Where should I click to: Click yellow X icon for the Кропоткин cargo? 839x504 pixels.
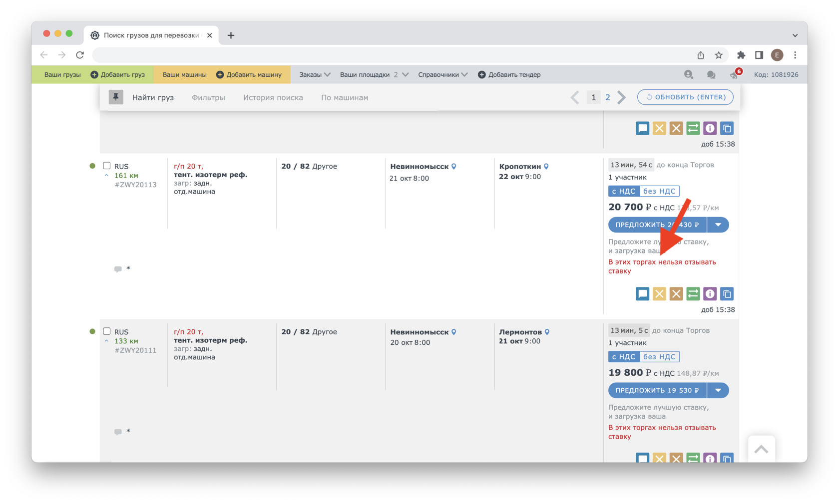click(659, 294)
